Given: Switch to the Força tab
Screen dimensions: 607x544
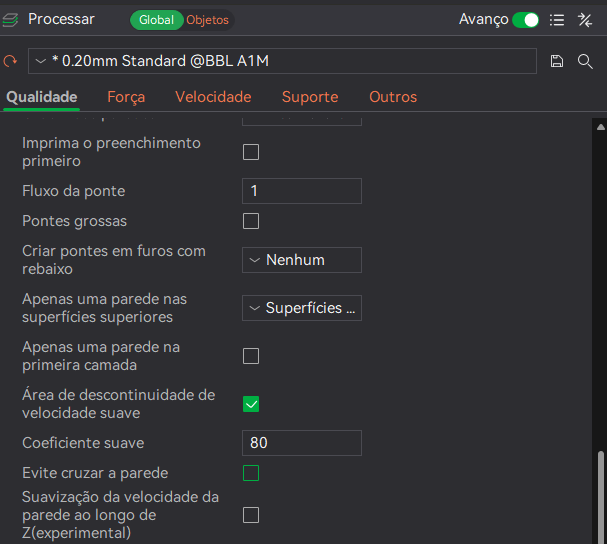Looking at the screenshot, I should pyautogui.click(x=126, y=97).
